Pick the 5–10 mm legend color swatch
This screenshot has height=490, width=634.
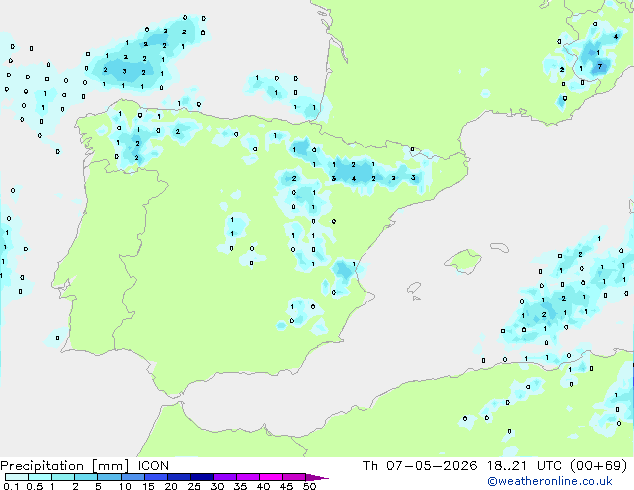pyautogui.click(x=109, y=477)
